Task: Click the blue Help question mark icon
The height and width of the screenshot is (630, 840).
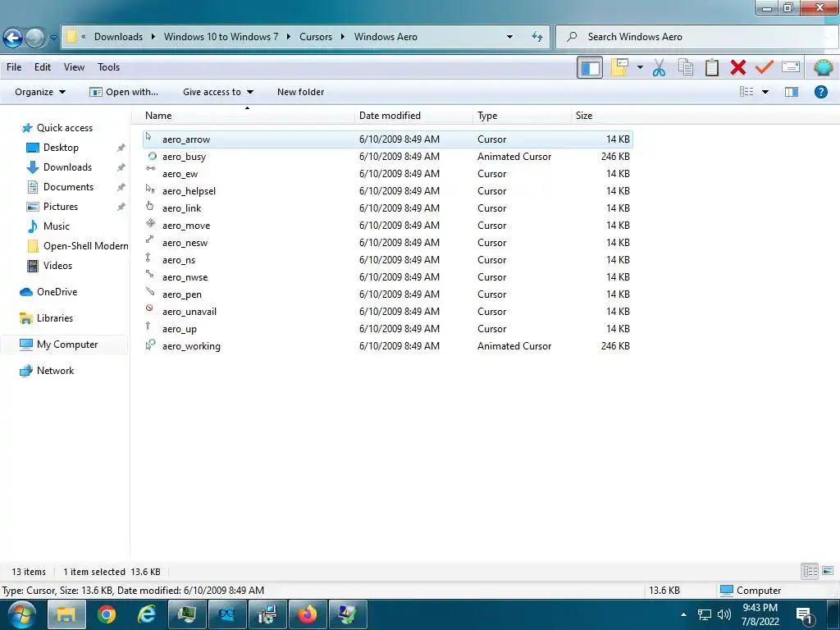Action: point(820,92)
